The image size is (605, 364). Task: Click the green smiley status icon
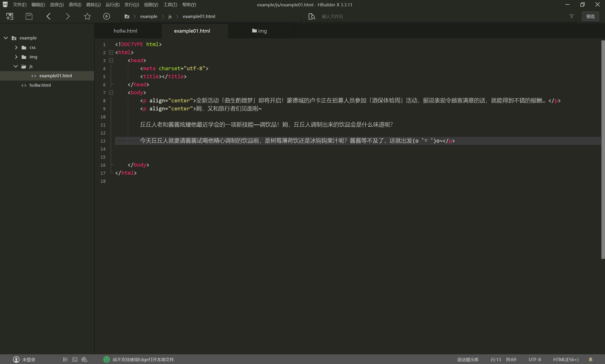click(x=106, y=360)
